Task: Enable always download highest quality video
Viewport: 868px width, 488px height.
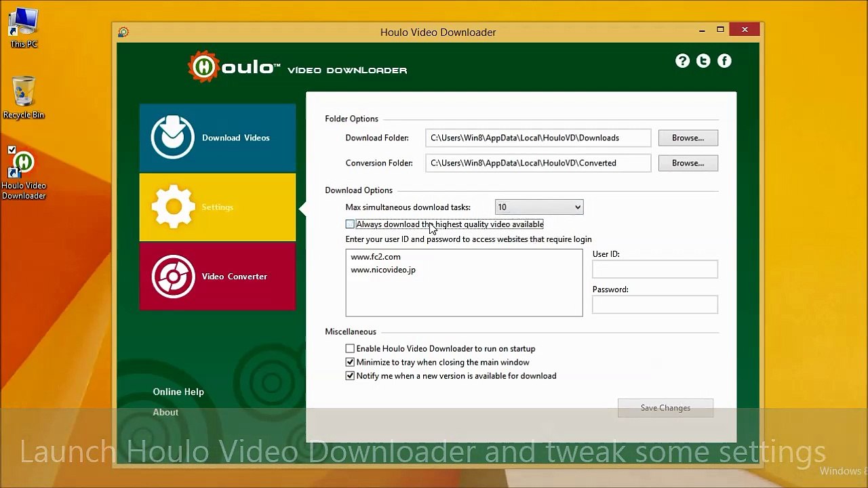Action: point(350,224)
